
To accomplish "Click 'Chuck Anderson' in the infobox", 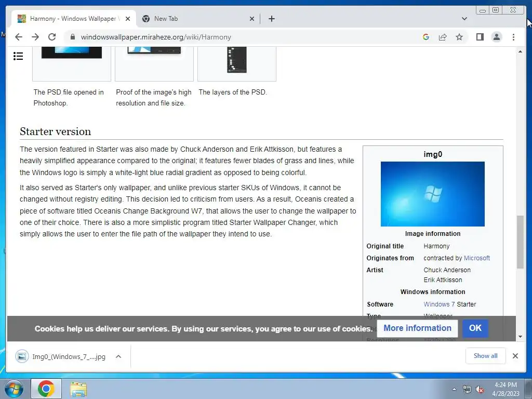I will click(447, 270).
